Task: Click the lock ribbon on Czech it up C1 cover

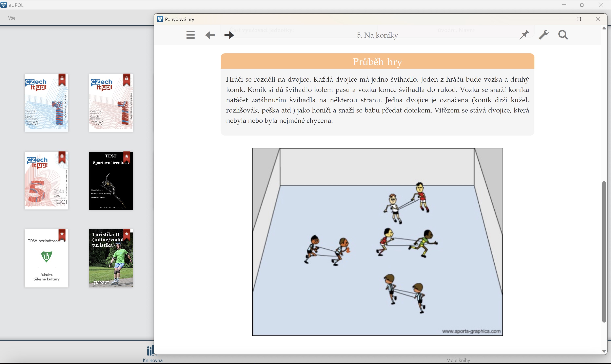Action: 62,157
